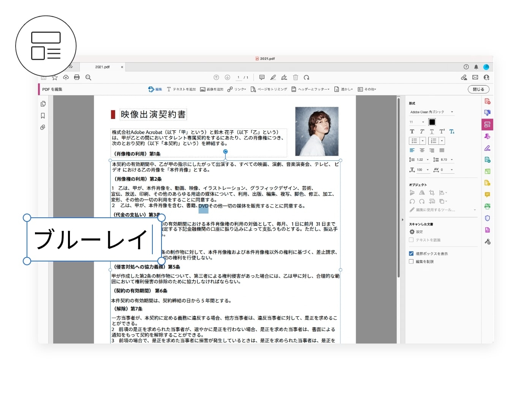Screen dimensions: 532x399
Task: Open the black text color swatch
Action: pyautogui.click(x=432, y=122)
